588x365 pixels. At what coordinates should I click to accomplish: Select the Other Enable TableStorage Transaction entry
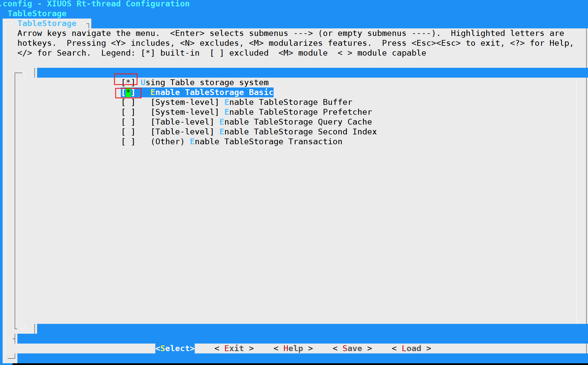(247, 142)
